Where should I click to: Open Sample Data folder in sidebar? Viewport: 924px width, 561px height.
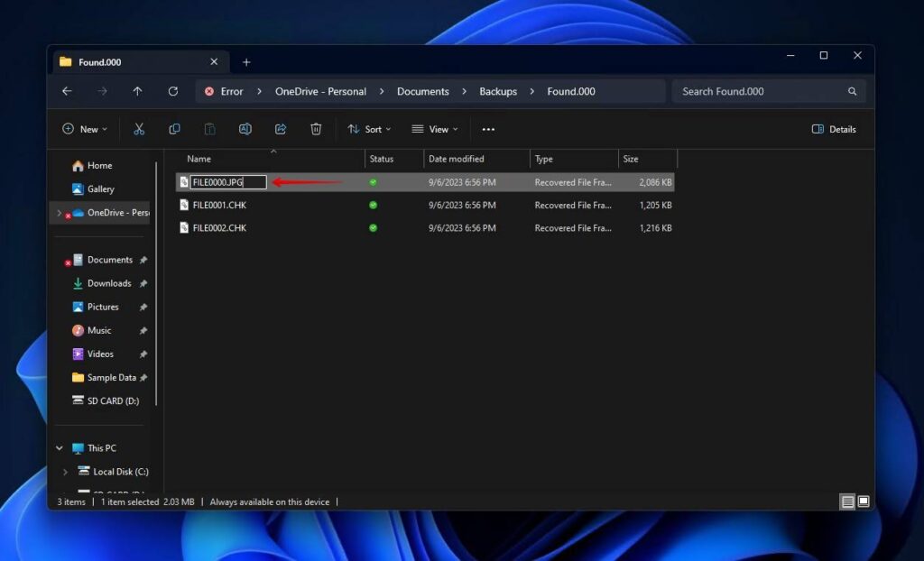pyautogui.click(x=109, y=377)
